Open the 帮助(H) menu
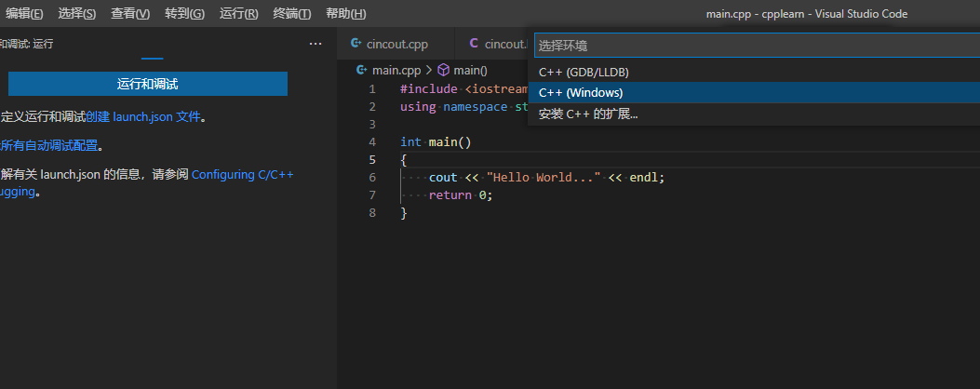 click(346, 14)
